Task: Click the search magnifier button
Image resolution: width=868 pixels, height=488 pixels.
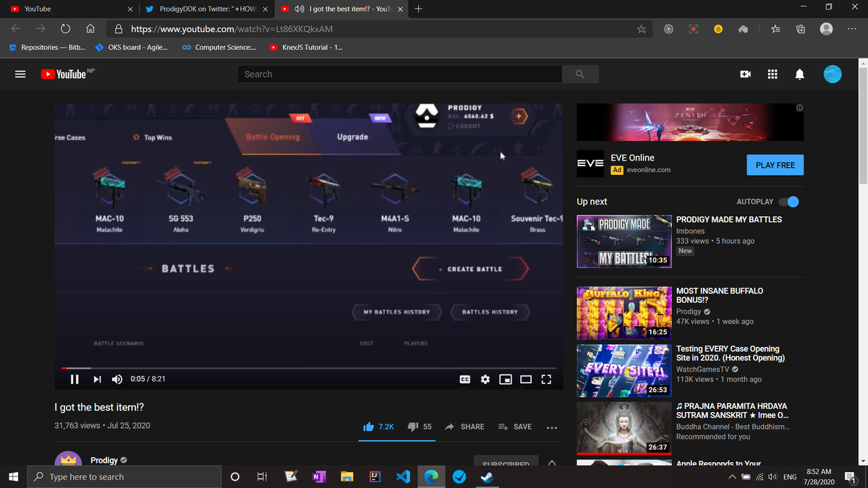Action: [x=580, y=74]
